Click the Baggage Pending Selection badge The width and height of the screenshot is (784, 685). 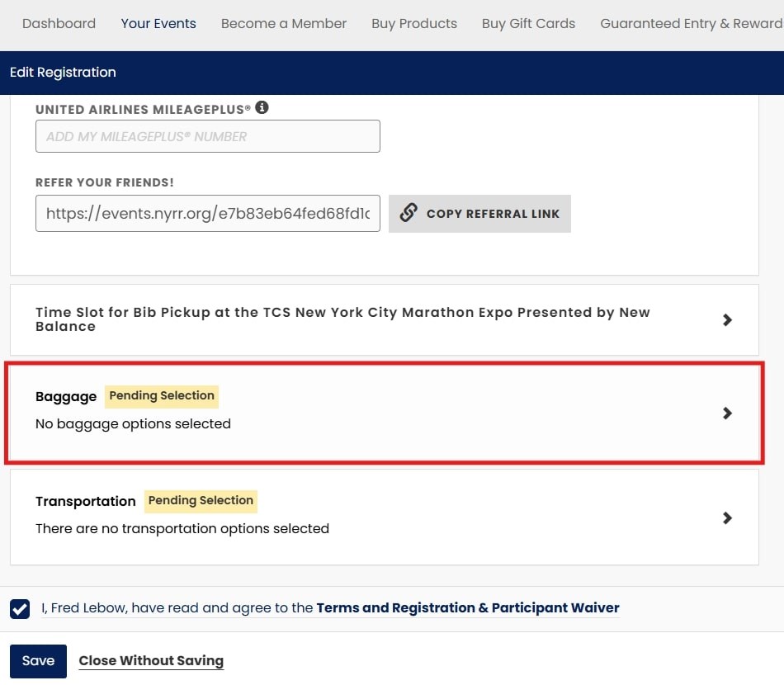click(162, 396)
